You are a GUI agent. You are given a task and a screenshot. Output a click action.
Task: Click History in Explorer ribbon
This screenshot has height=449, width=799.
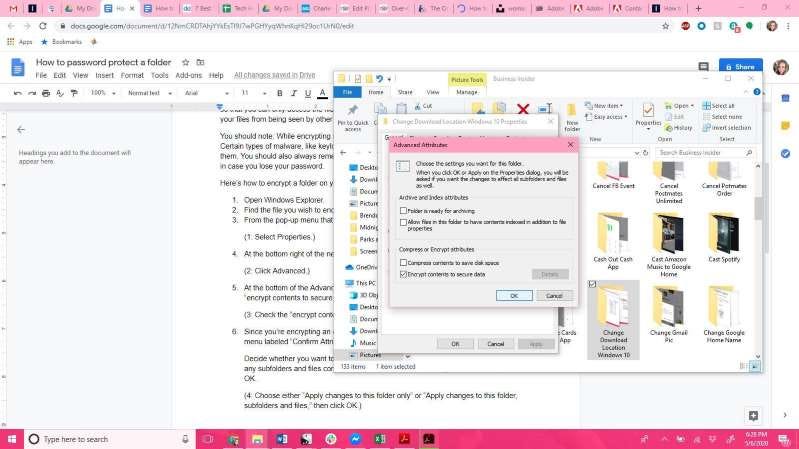click(679, 128)
